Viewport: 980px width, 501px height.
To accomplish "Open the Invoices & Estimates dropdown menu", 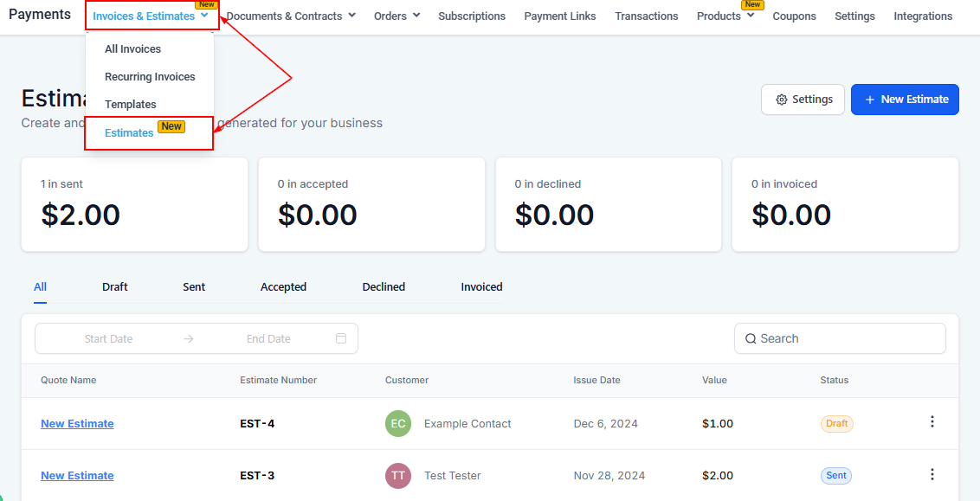I will [151, 16].
